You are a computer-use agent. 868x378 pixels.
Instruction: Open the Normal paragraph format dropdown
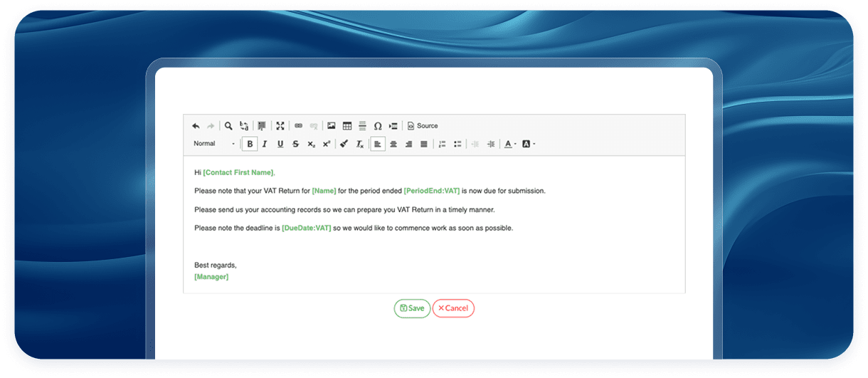[213, 144]
